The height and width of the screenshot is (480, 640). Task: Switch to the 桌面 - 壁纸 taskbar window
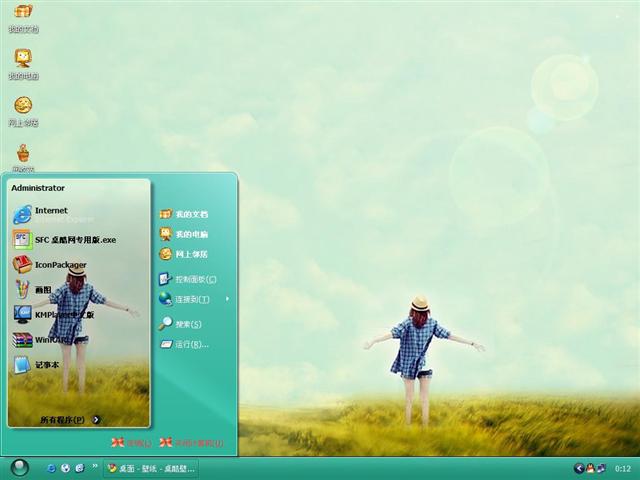point(151,468)
